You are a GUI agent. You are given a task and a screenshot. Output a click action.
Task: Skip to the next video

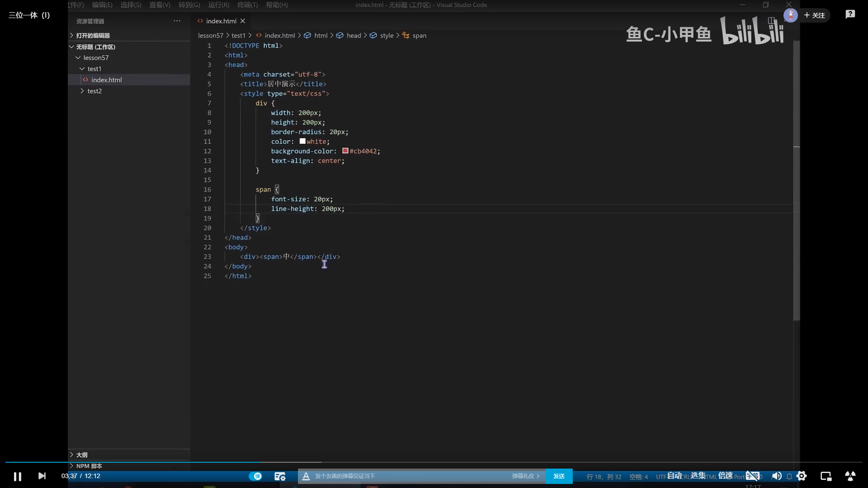coord(42,476)
